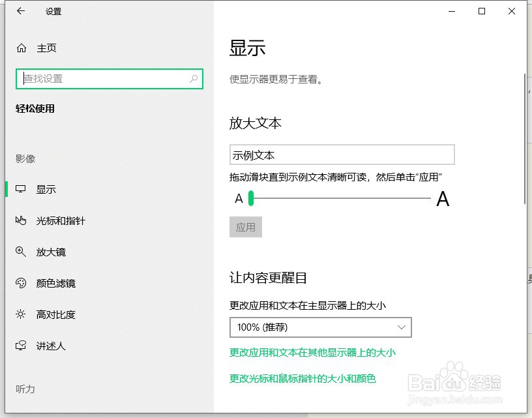Open link 更改应用和文本在其他显示器上的大小

click(312, 353)
